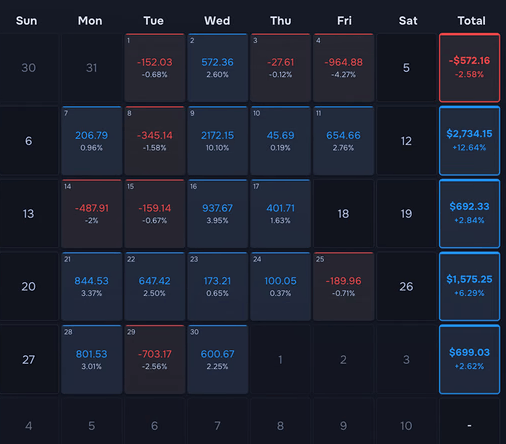Click percentage -4.27% under day 4
Viewport: 506px width, 444px height.
coord(343,75)
